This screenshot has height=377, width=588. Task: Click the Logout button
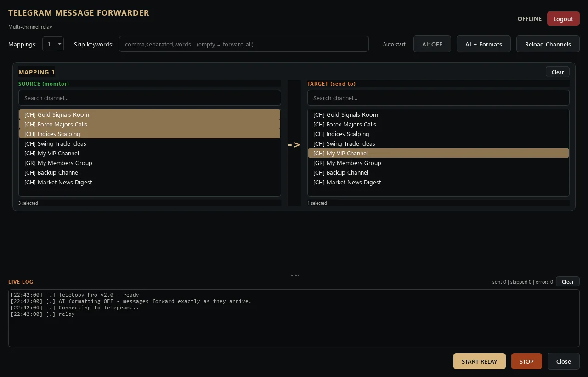pyautogui.click(x=563, y=19)
